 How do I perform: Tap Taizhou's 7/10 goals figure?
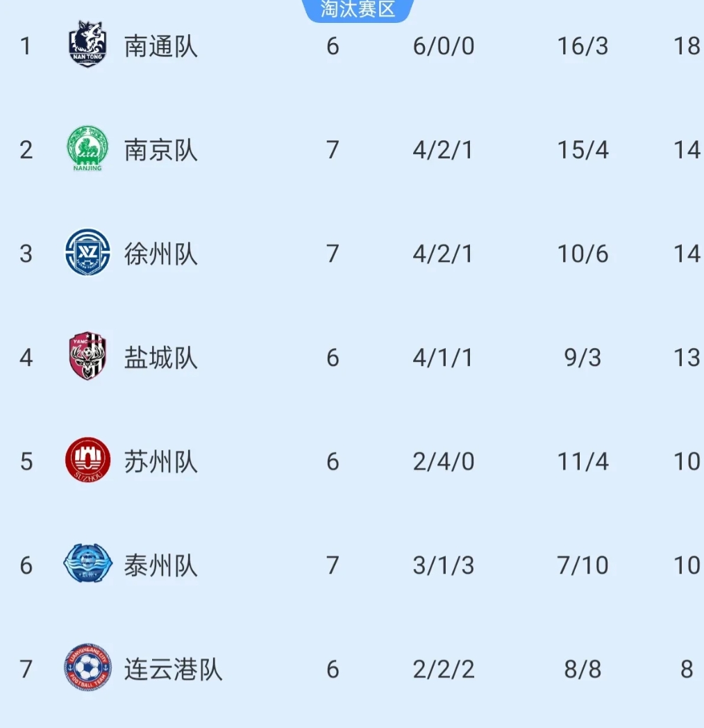(x=583, y=565)
